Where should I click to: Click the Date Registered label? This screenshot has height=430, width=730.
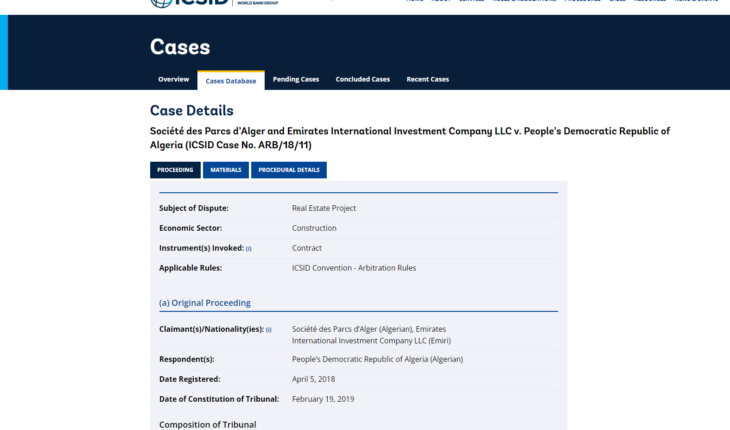(x=190, y=379)
